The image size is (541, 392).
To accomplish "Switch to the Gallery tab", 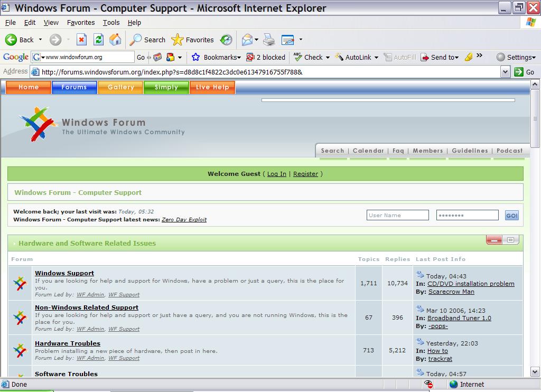I will (120, 87).
